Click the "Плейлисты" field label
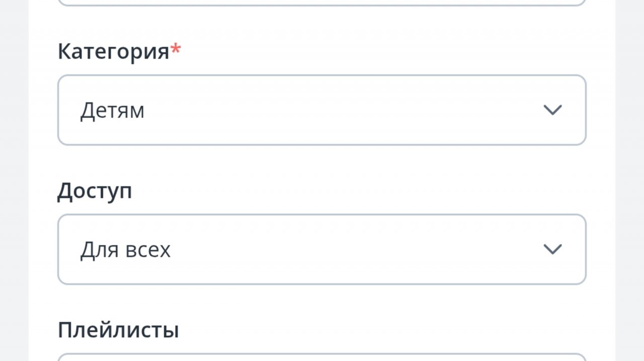 click(118, 330)
